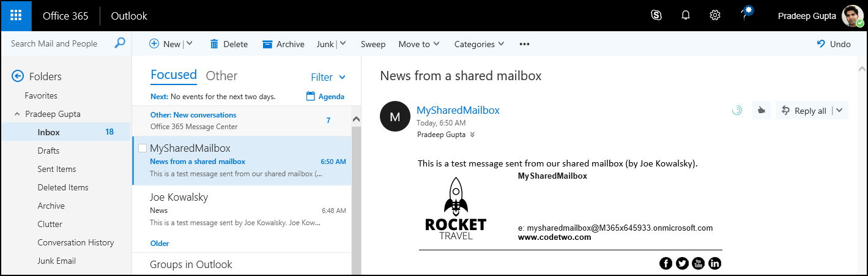This screenshot has width=868, height=276.
Task: Tick the checkbox beside the MySharedMailbox message
Action: click(143, 148)
